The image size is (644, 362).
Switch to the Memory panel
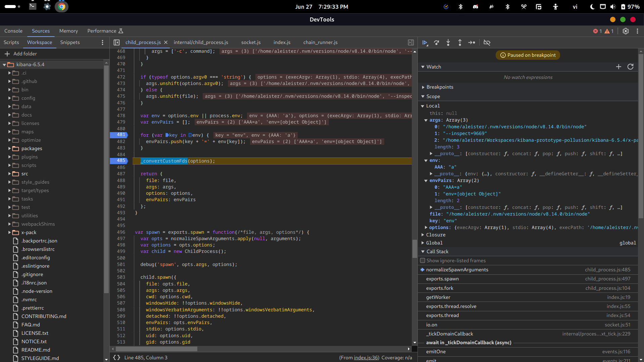68,31
